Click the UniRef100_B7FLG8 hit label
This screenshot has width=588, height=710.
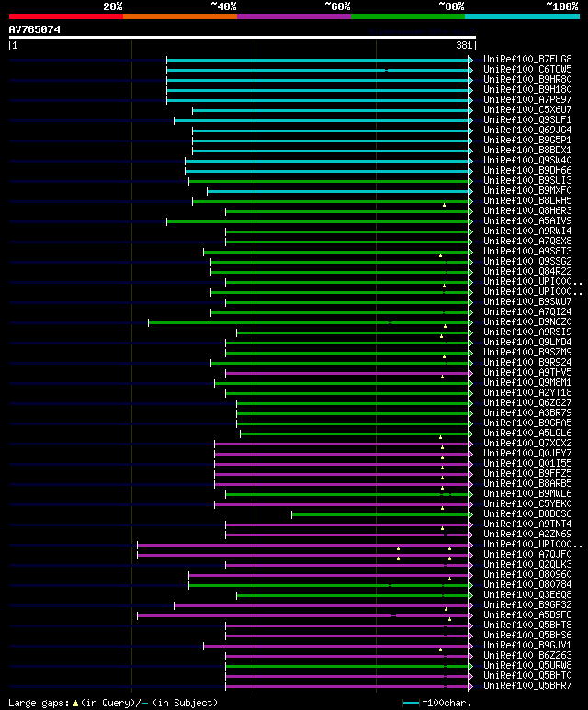[527, 60]
